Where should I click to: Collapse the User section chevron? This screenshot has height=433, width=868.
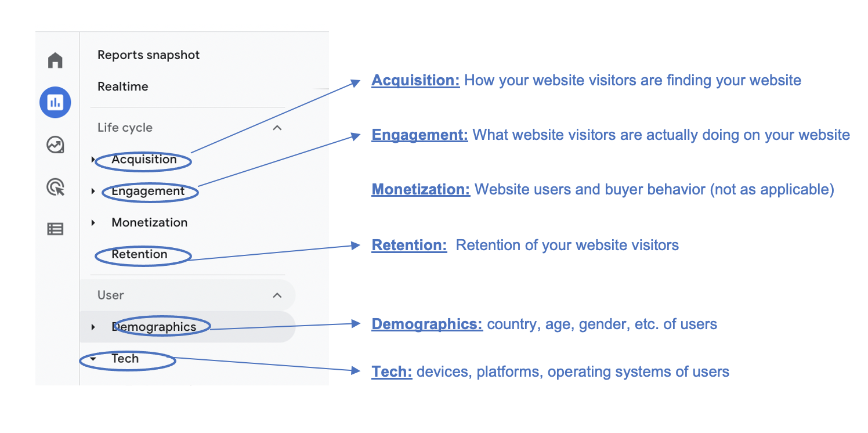[277, 295]
